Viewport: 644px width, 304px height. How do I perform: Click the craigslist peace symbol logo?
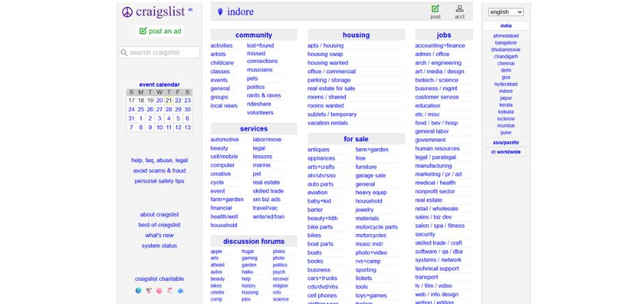pyautogui.click(x=127, y=13)
